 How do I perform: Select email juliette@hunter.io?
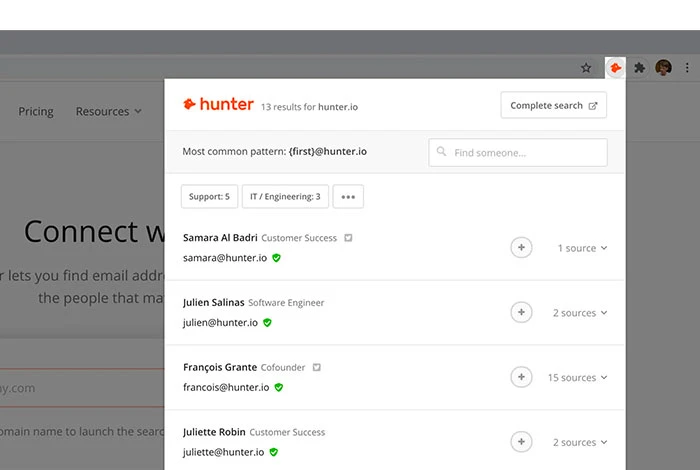coord(224,452)
